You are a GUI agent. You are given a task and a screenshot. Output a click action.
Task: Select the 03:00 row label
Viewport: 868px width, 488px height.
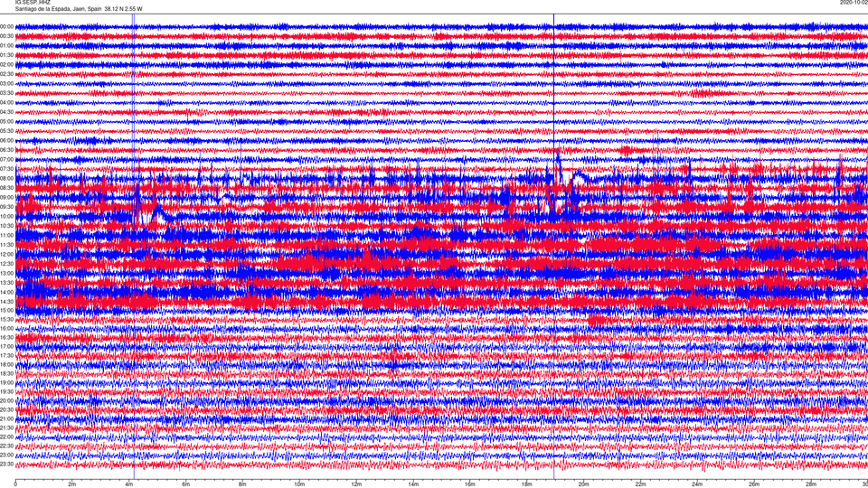tap(6, 83)
